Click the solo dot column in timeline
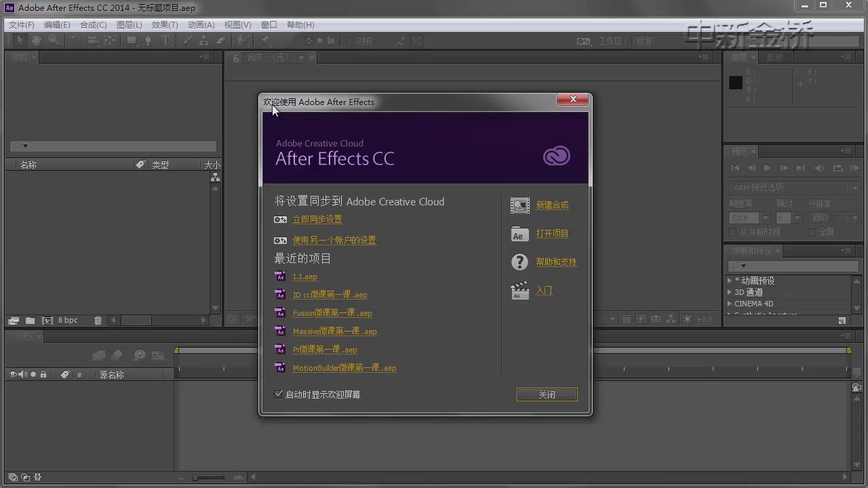 (33, 374)
